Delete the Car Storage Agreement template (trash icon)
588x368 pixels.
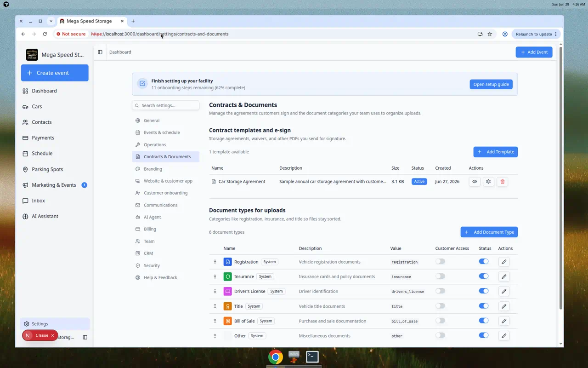coord(502,182)
